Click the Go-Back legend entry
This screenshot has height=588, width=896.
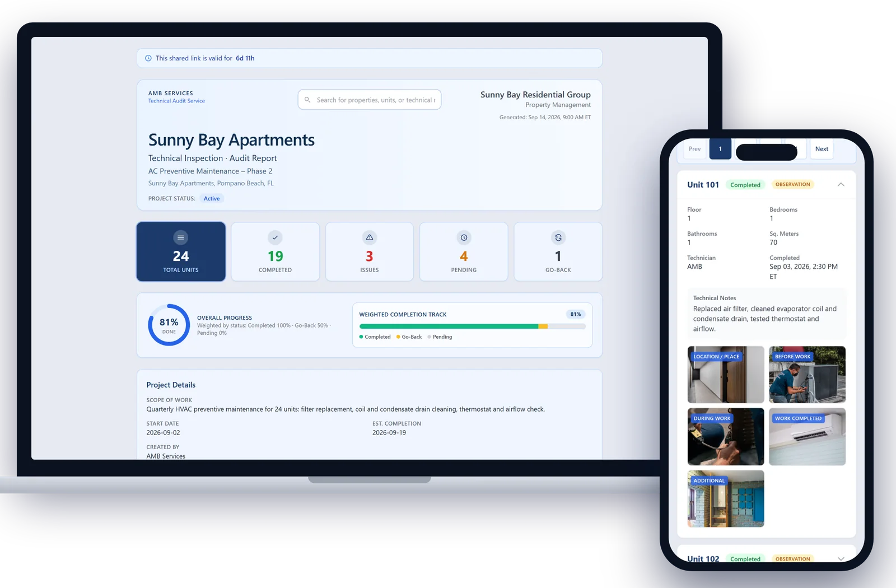click(x=409, y=337)
